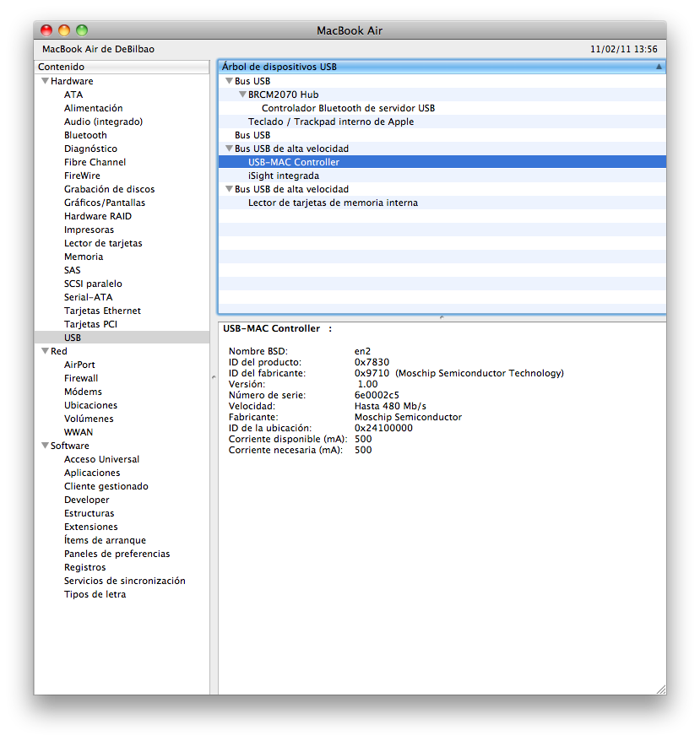This screenshot has height=741, width=700.
Task: Select AirPort under Red
Action: pyautogui.click(x=80, y=365)
